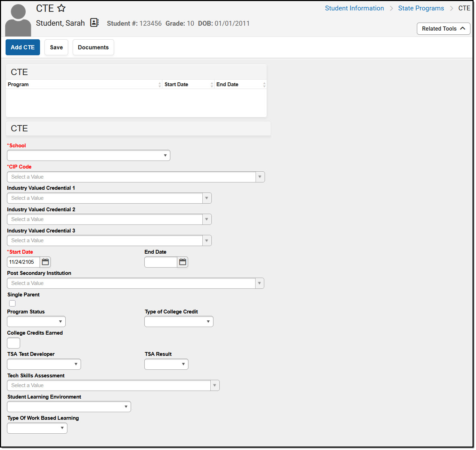Save the CTE record
The height and width of the screenshot is (450, 476).
coord(56,47)
